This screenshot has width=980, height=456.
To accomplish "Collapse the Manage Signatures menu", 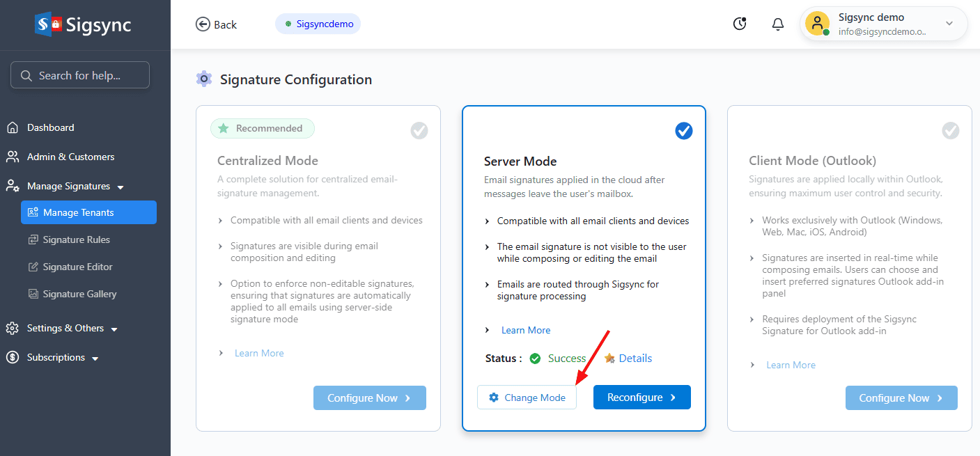I will 120,187.
